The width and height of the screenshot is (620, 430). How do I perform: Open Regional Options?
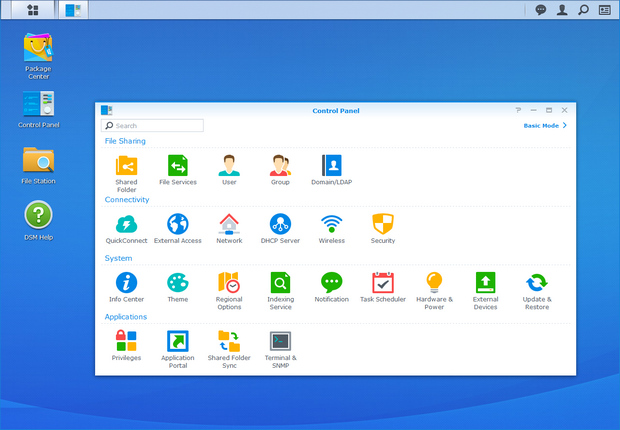click(x=229, y=291)
